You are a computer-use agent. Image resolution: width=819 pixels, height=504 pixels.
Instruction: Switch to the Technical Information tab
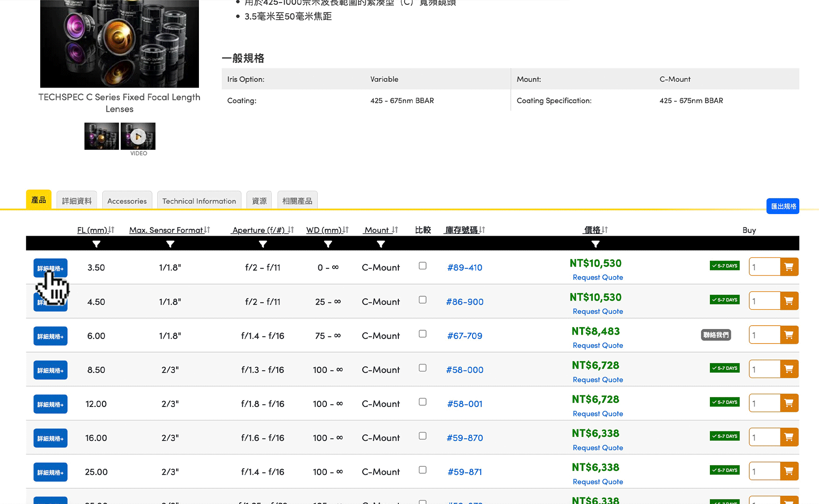point(199,201)
